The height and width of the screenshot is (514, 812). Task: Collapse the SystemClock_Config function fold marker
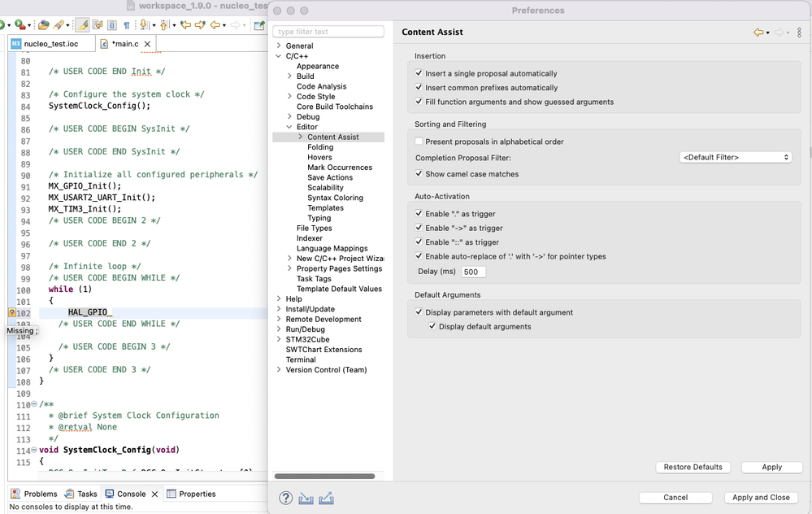tap(34, 450)
